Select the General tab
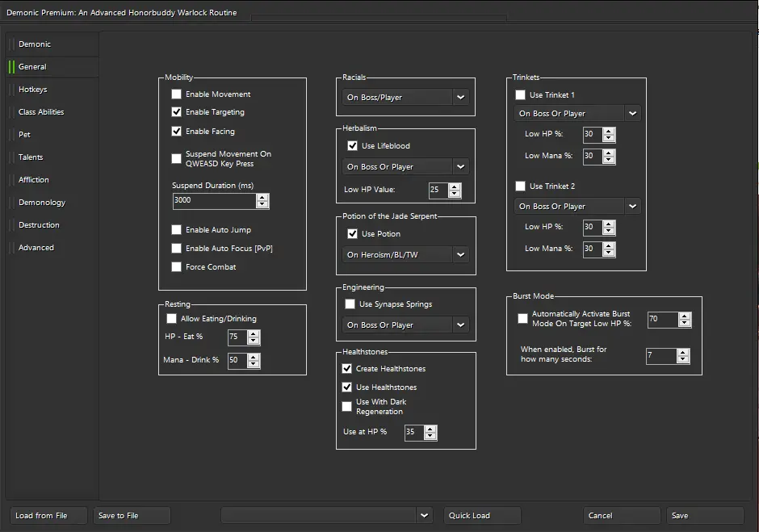Viewport: 759px width, 532px height. [x=52, y=67]
